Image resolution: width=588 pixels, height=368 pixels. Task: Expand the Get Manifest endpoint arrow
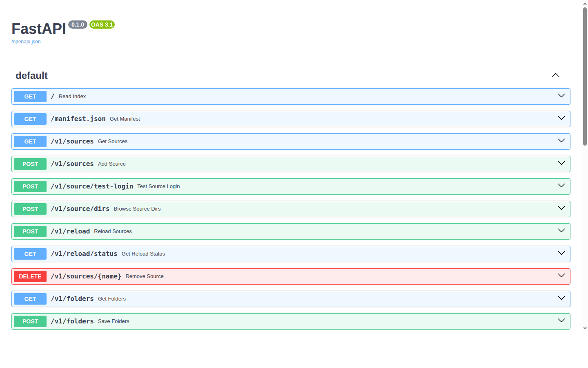coord(561,118)
